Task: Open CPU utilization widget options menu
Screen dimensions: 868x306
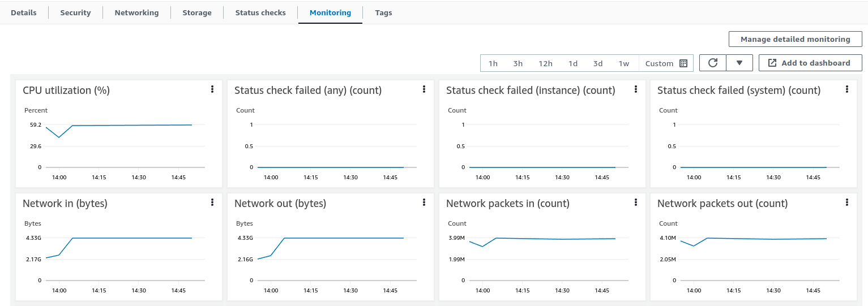Action: tap(212, 89)
